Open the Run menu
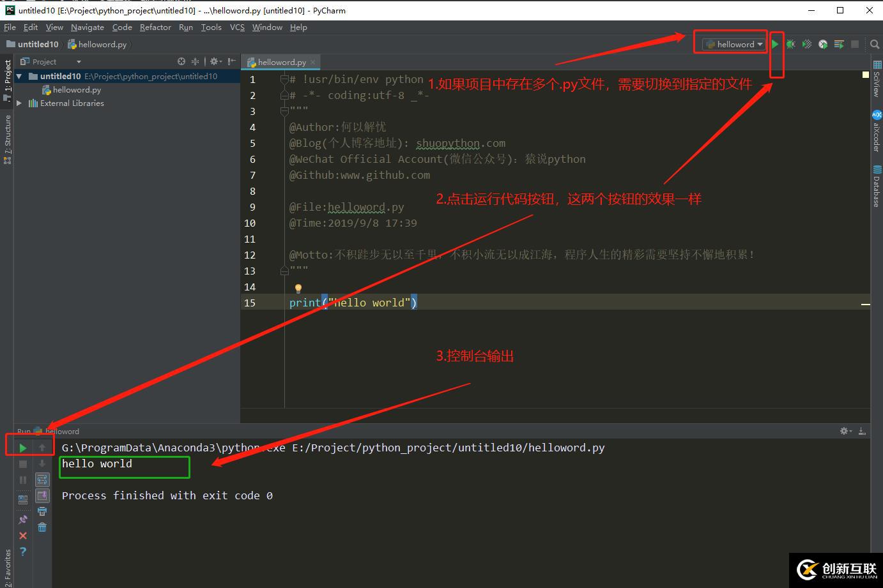 pos(185,27)
